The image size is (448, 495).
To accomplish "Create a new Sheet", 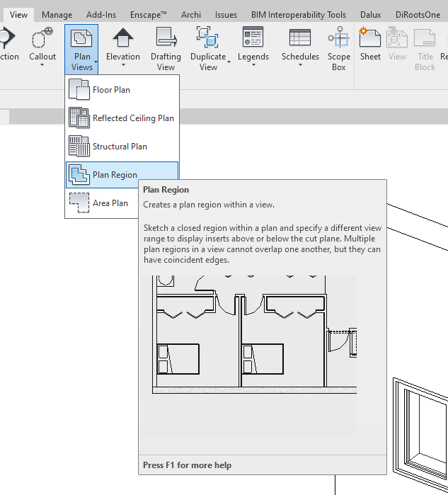I will (x=370, y=44).
